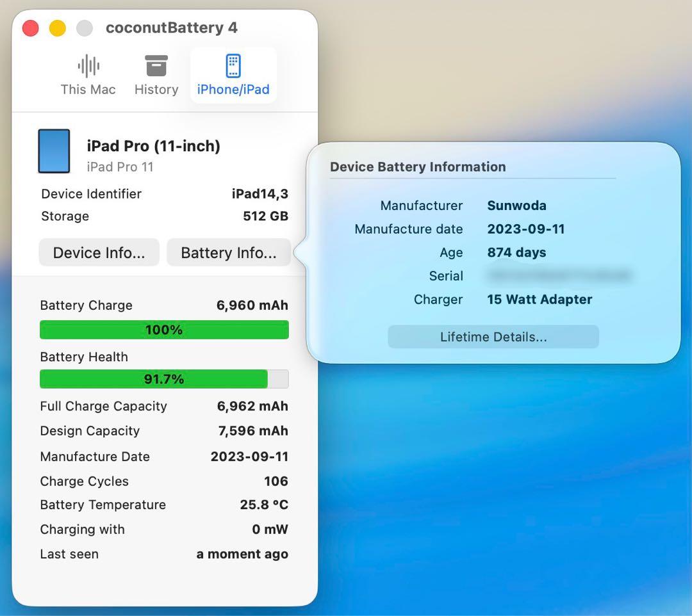Click the Device Battery Information heading
692x616 pixels.
(x=418, y=167)
